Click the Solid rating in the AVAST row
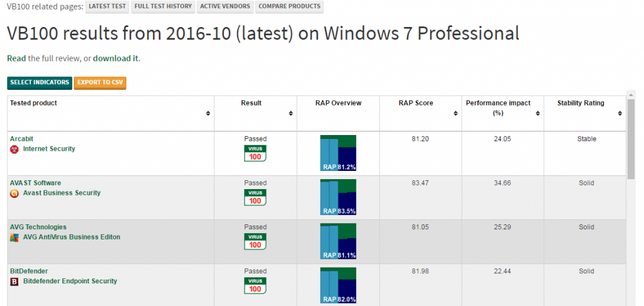 587,183
